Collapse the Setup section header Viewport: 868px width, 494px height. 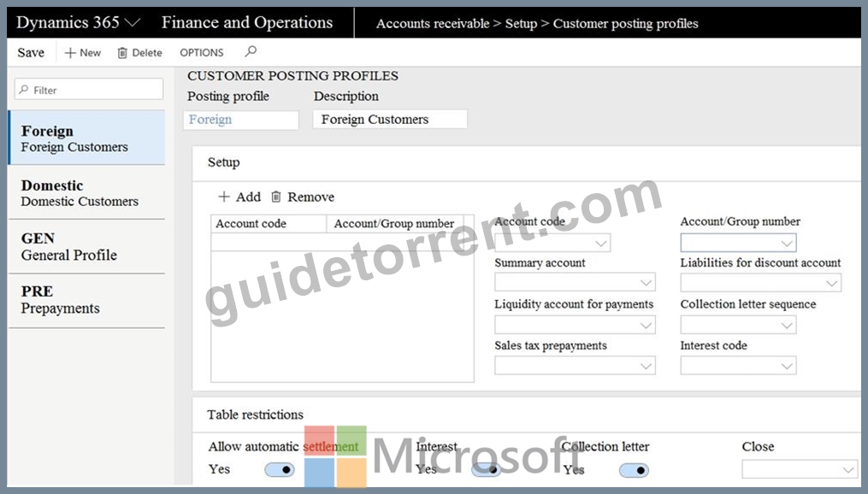point(526,162)
